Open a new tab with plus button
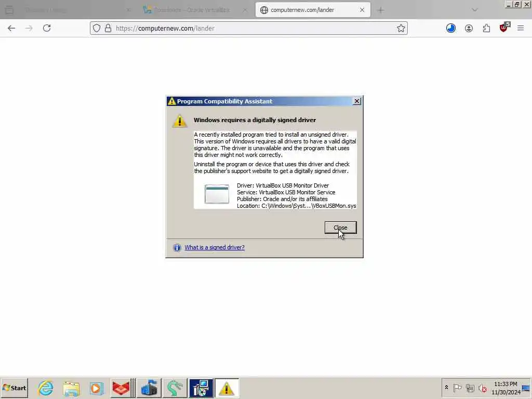Image resolution: width=532 pixels, height=399 pixels. (381, 10)
